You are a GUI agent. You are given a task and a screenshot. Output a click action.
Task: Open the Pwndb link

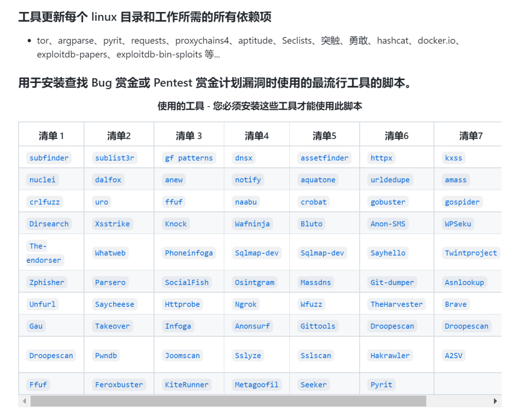pyautogui.click(x=106, y=355)
